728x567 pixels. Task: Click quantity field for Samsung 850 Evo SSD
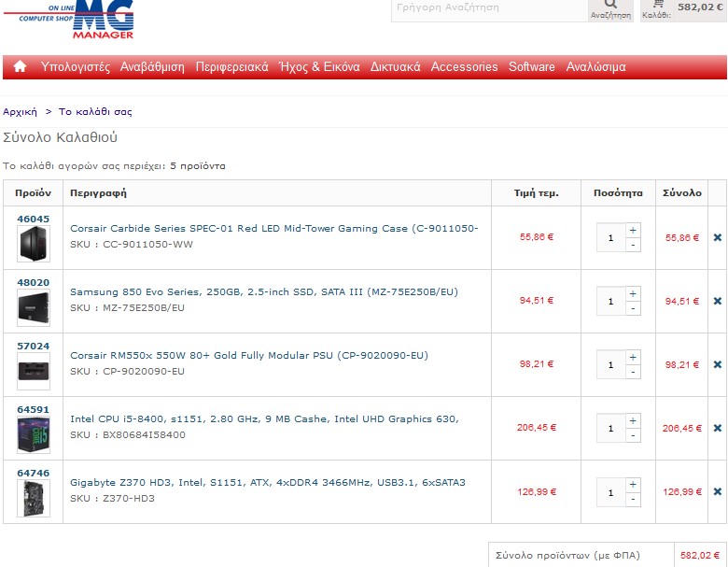tap(611, 301)
